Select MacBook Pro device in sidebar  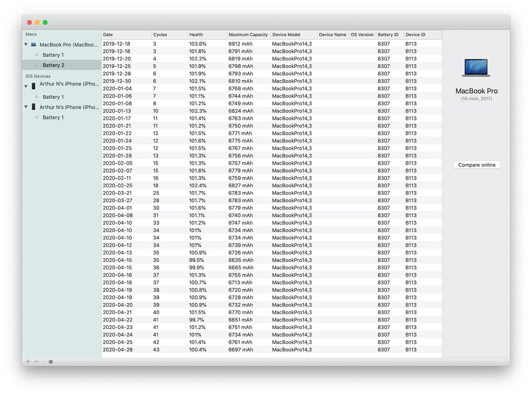tap(69, 44)
